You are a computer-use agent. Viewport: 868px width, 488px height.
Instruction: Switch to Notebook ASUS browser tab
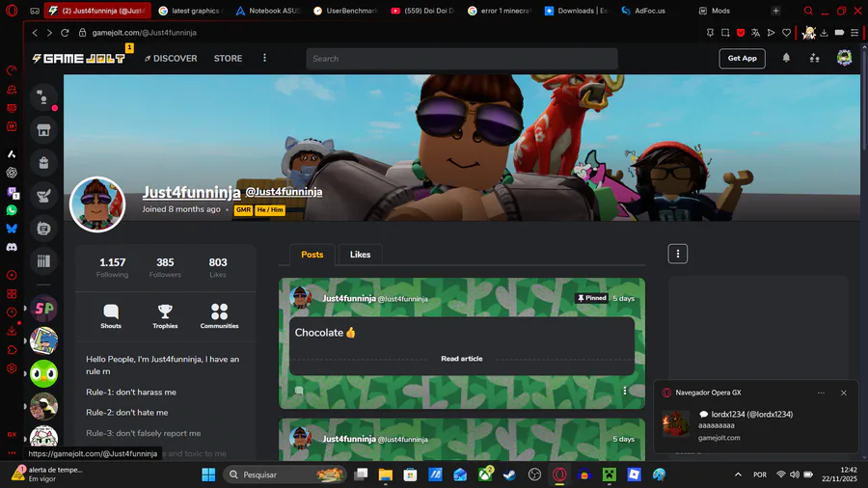[x=268, y=11]
